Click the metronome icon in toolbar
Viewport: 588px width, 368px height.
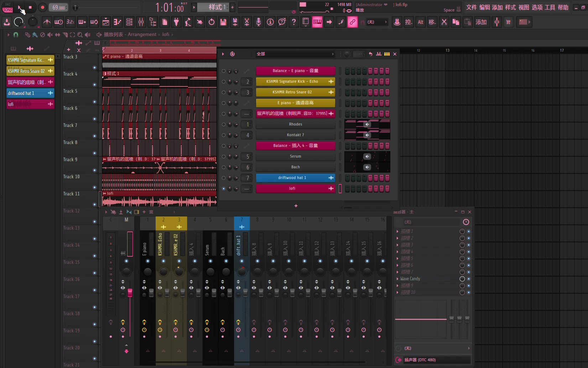pyautogui.click(x=47, y=22)
